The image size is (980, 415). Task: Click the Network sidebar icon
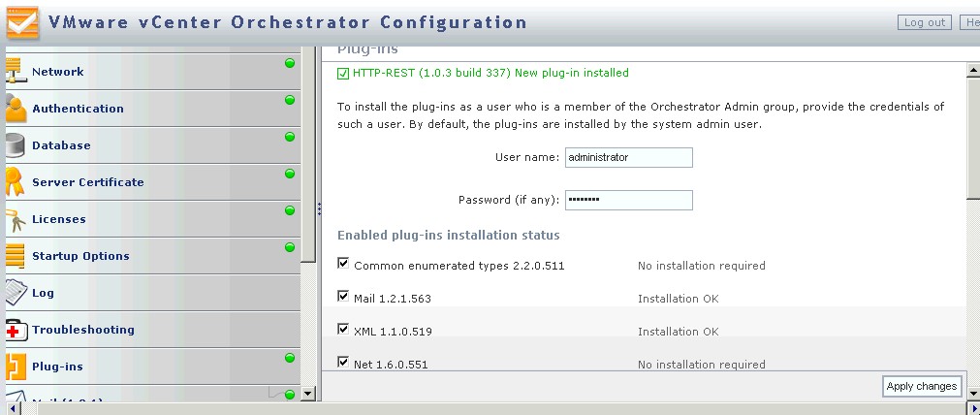coord(16,72)
